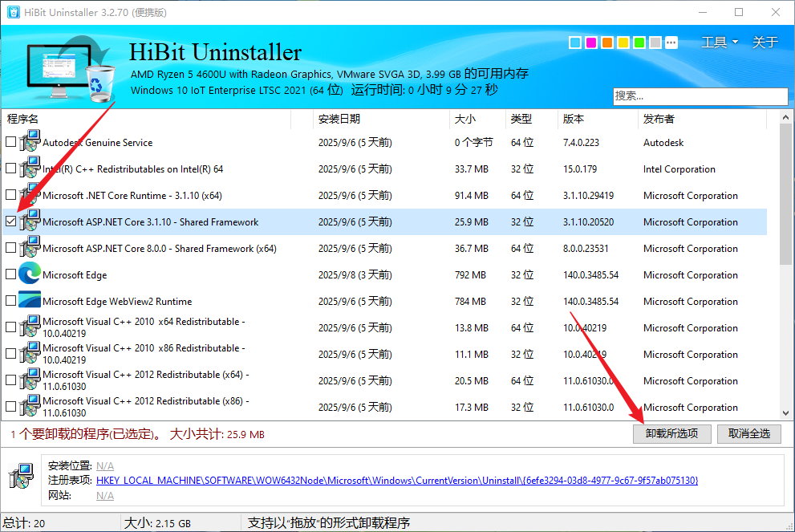Click the 2025/9/8 (3 天前) date cell
The image size is (795, 532).
[355, 275]
